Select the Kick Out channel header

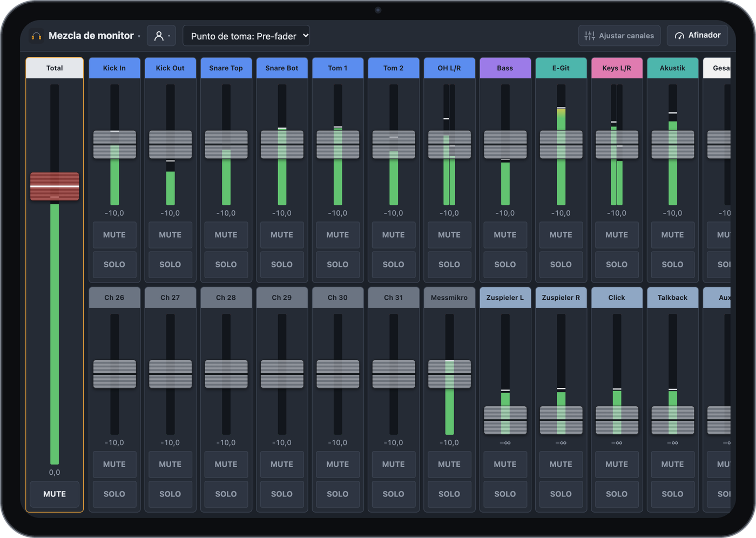(170, 68)
